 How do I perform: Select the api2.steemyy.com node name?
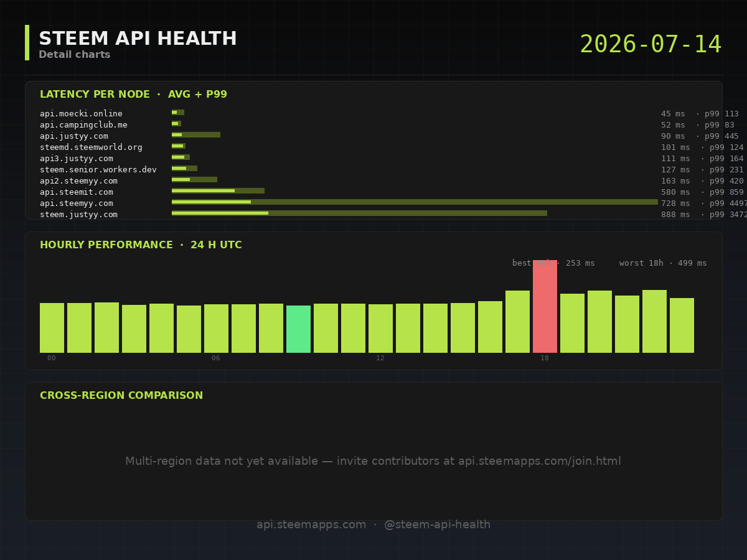[78, 181]
